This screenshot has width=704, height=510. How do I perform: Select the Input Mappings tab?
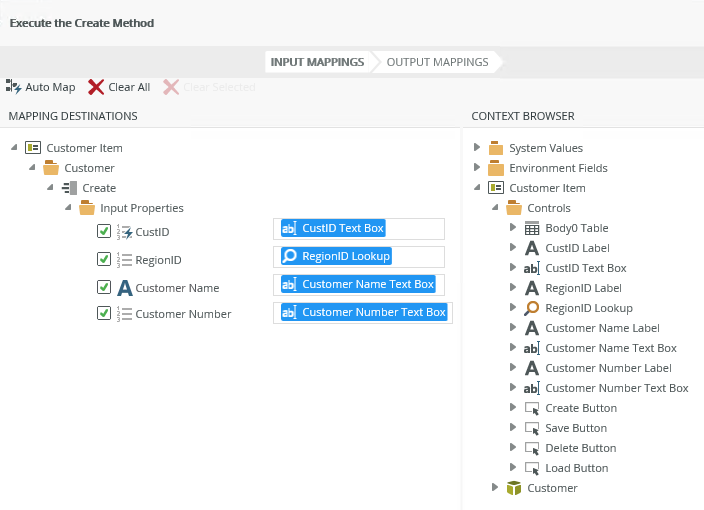point(317,62)
